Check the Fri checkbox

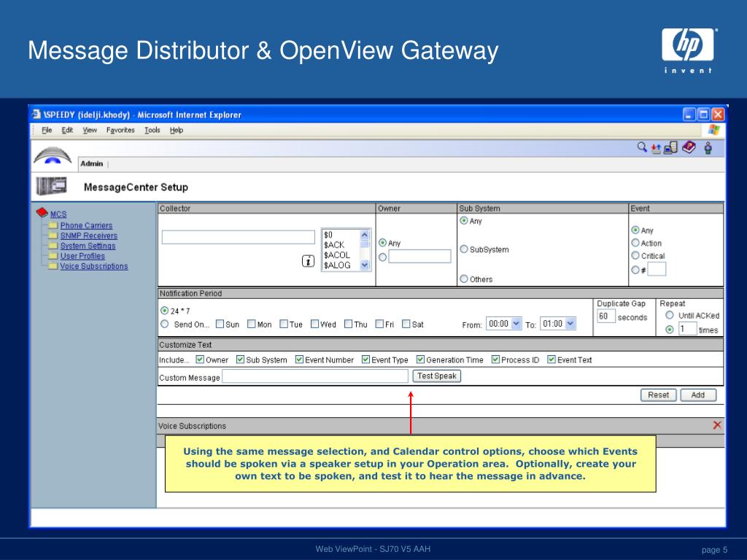(379, 324)
